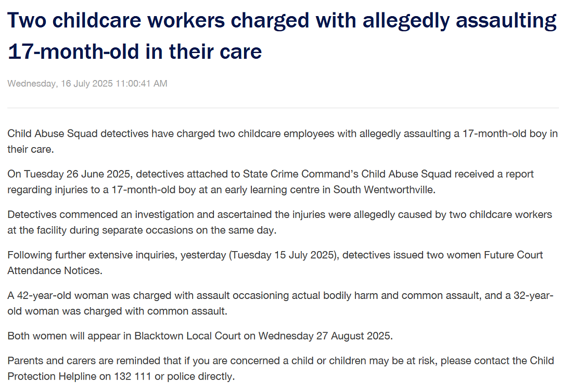Click the paragraph starting 'Detectives commenced an investigation'
The image size is (562, 392).
click(x=279, y=223)
